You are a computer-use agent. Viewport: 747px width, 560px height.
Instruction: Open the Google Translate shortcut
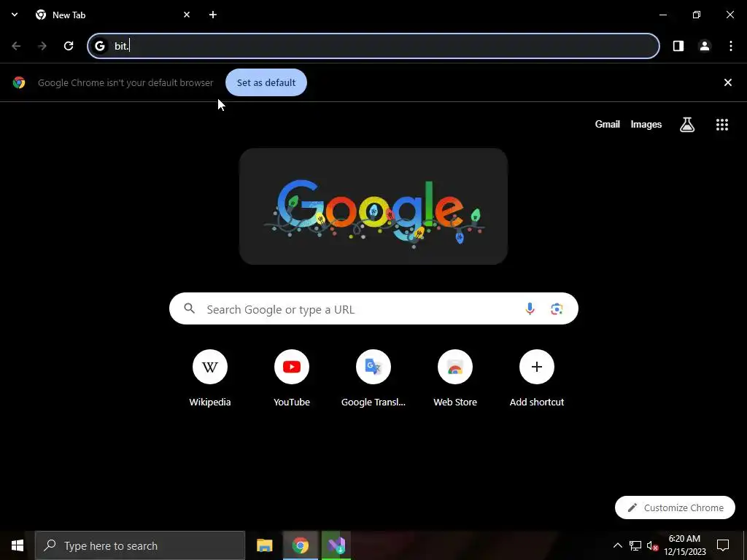(373, 378)
